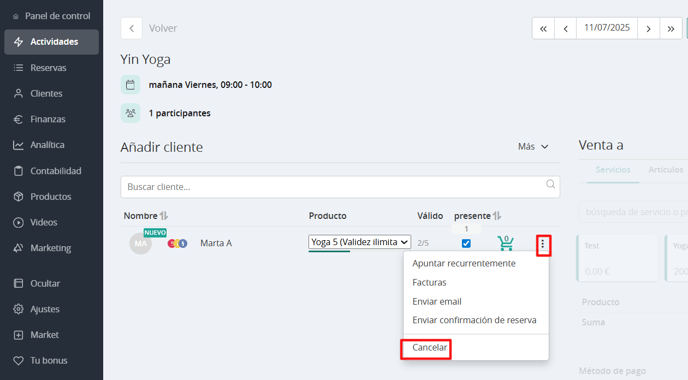Click the search magnifier icon
The image size is (688, 380).
pyautogui.click(x=550, y=184)
